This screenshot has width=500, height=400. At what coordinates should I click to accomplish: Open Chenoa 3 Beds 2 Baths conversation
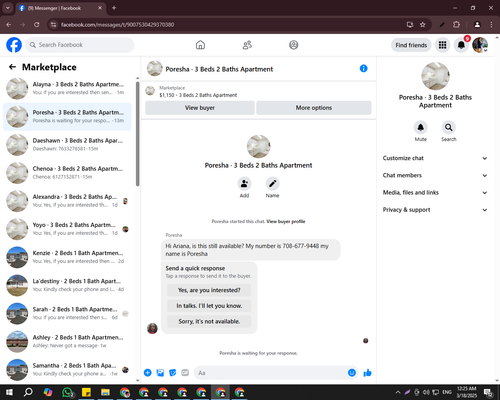pyautogui.click(x=67, y=173)
